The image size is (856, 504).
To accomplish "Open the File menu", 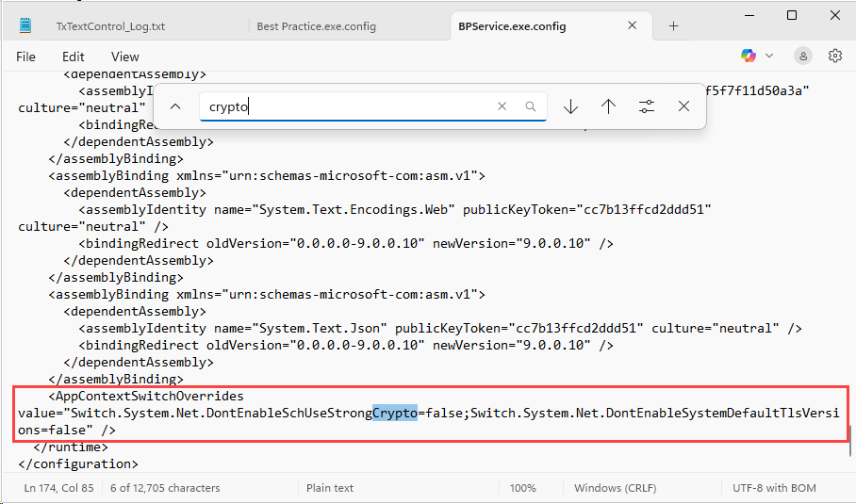I will [25, 57].
